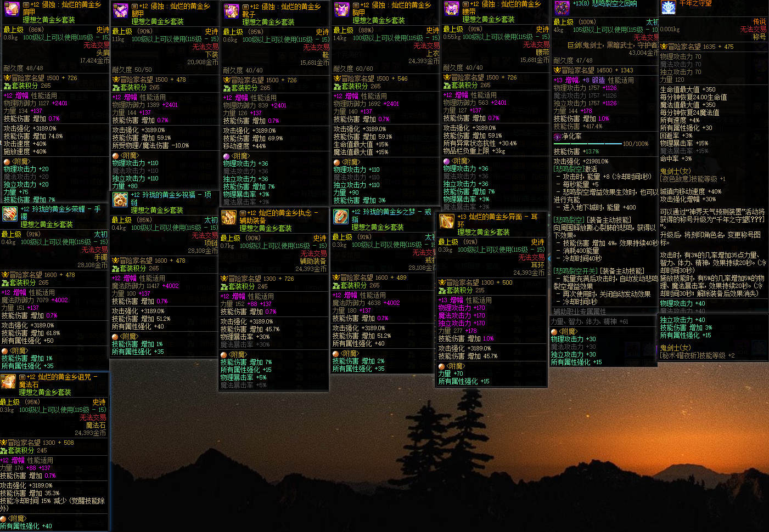Click the set icon beside 套装积分 215
The image size is (769, 532).
[x=442, y=290]
